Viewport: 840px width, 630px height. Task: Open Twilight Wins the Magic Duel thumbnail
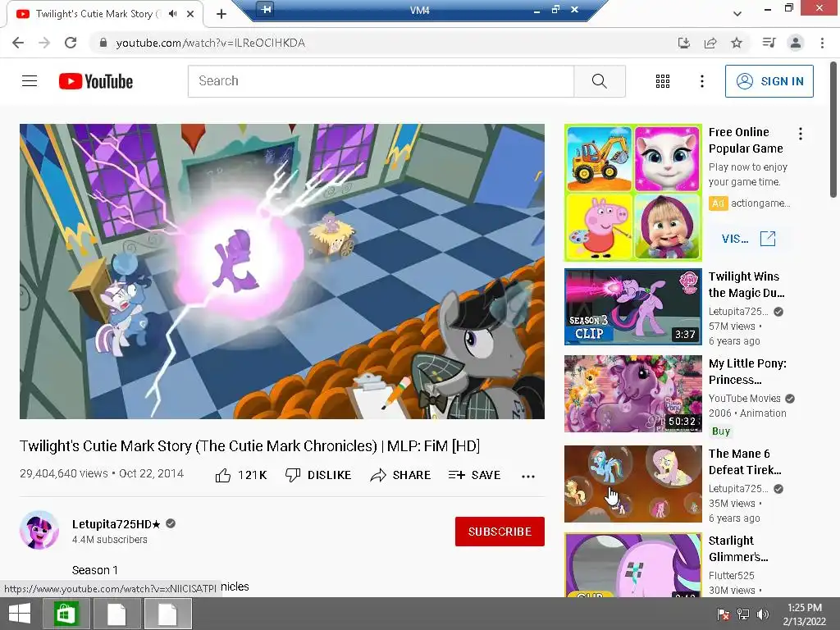[x=633, y=307]
